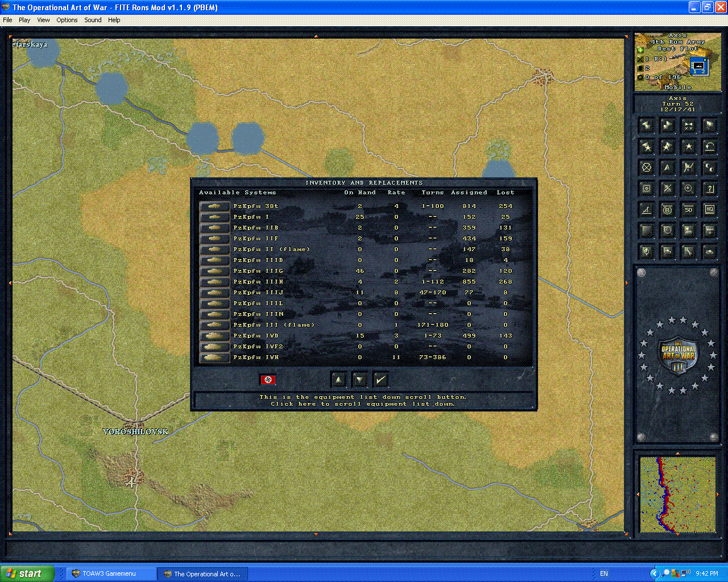Click the Assigned column header

click(x=469, y=193)
